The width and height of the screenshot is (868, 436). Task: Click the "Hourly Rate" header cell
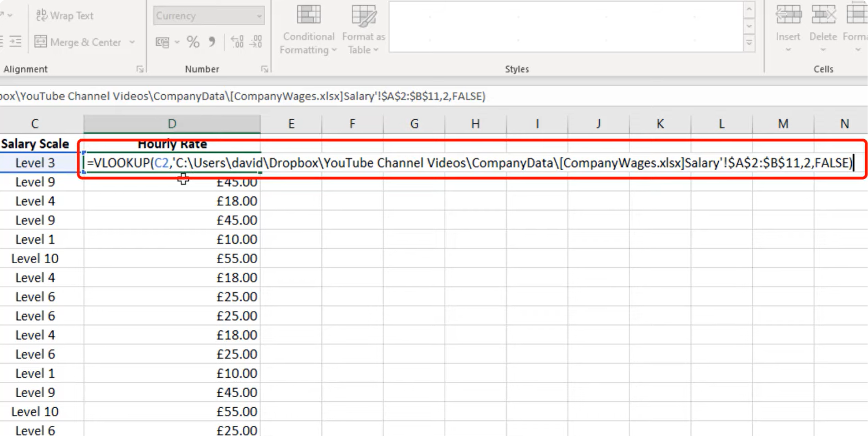pos(172,144)
